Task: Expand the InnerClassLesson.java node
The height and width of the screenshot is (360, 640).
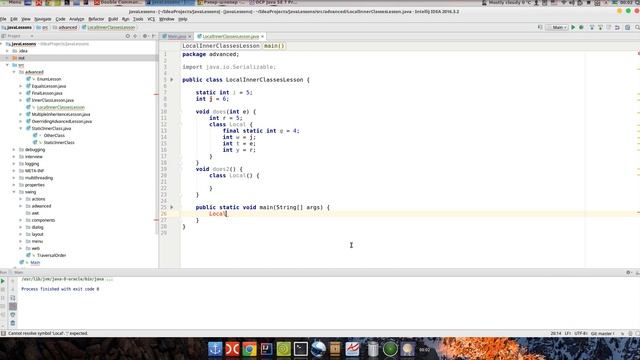Action: (x=21, y=100)
